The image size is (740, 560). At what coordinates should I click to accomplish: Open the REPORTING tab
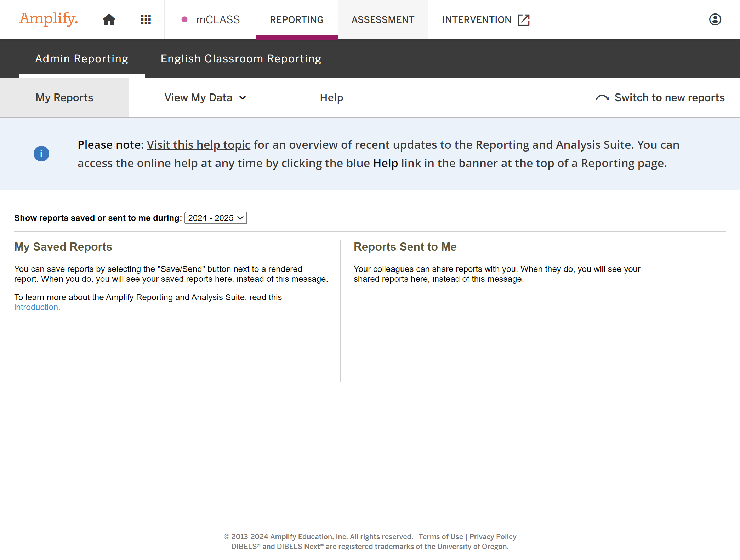297,19
